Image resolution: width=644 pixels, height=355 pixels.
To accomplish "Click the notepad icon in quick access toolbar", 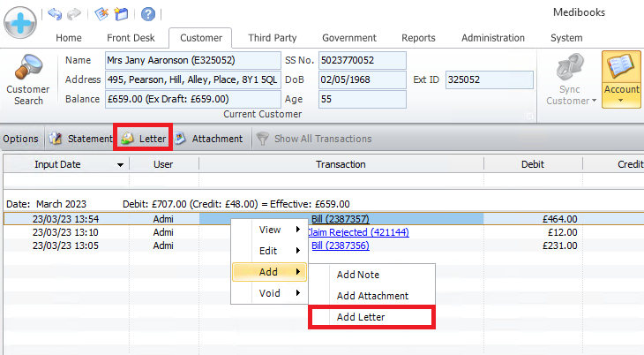I will [x=101, y=14].
